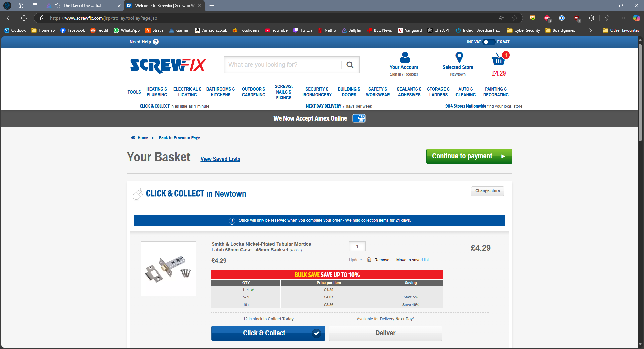The height and width of the screenshot is (349, 644).
Task: Open the Cyber Security bookmarks folder
Action: (x=524, y=30)
